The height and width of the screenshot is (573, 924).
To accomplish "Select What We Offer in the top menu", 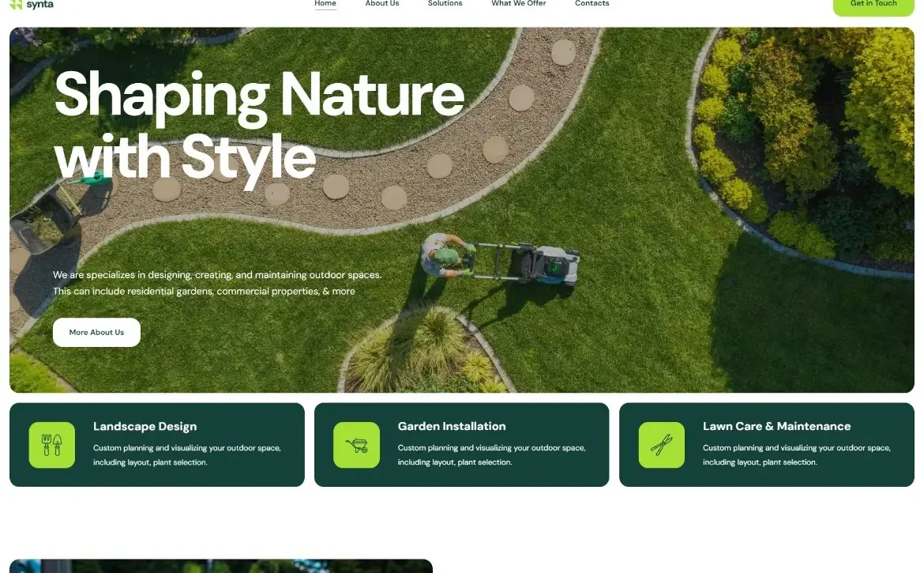I will pos(519,3).
